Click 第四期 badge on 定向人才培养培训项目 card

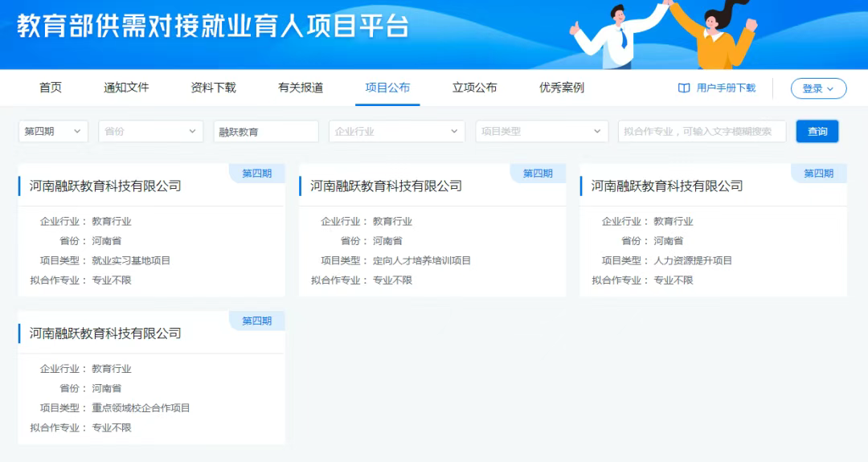538,174
